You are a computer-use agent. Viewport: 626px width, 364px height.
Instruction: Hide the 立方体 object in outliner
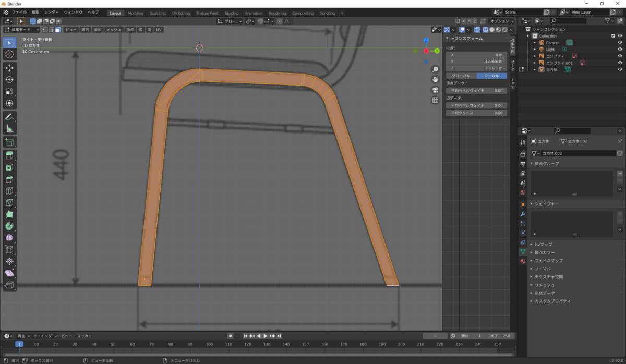pos(620,69)
